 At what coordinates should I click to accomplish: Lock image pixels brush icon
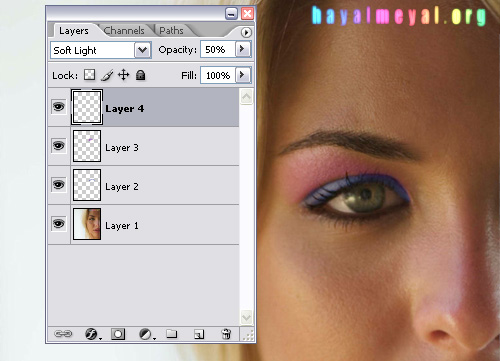tap(107, 75)
